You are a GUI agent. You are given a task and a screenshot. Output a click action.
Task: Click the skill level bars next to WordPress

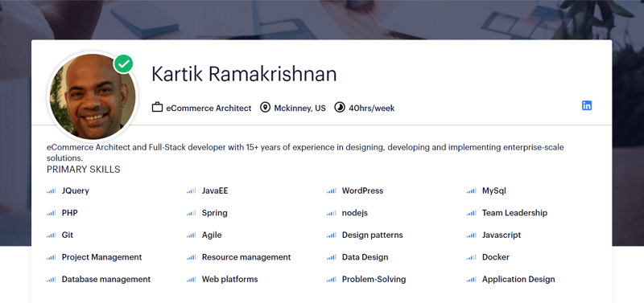332,191
